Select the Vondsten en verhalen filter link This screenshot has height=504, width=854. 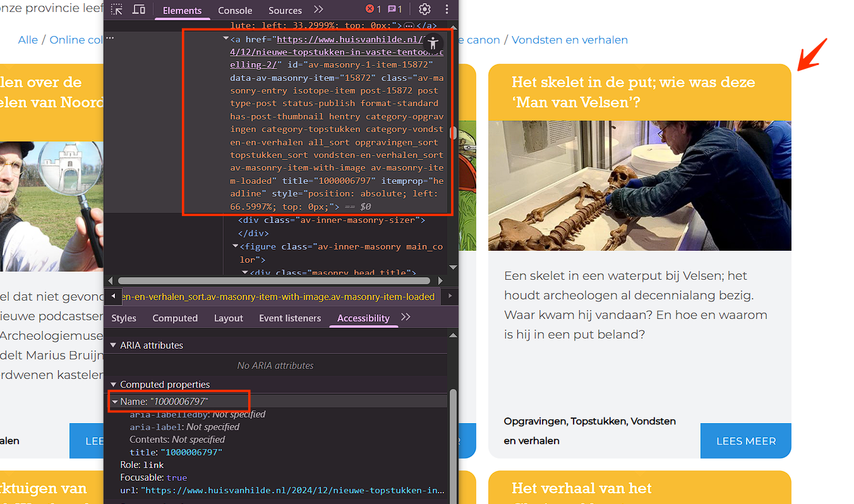569,40
